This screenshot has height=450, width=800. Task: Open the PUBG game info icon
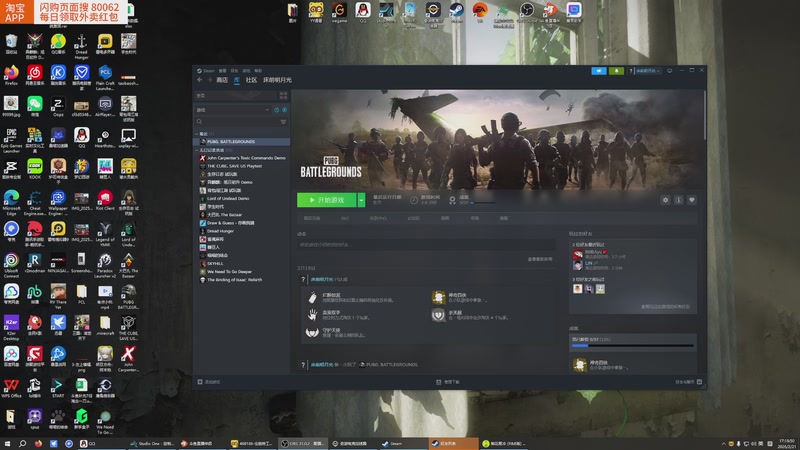click(x=679, y=200)
